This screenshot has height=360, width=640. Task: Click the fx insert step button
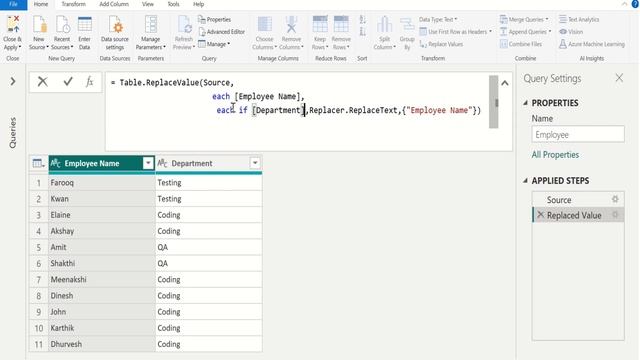(89, 82)
